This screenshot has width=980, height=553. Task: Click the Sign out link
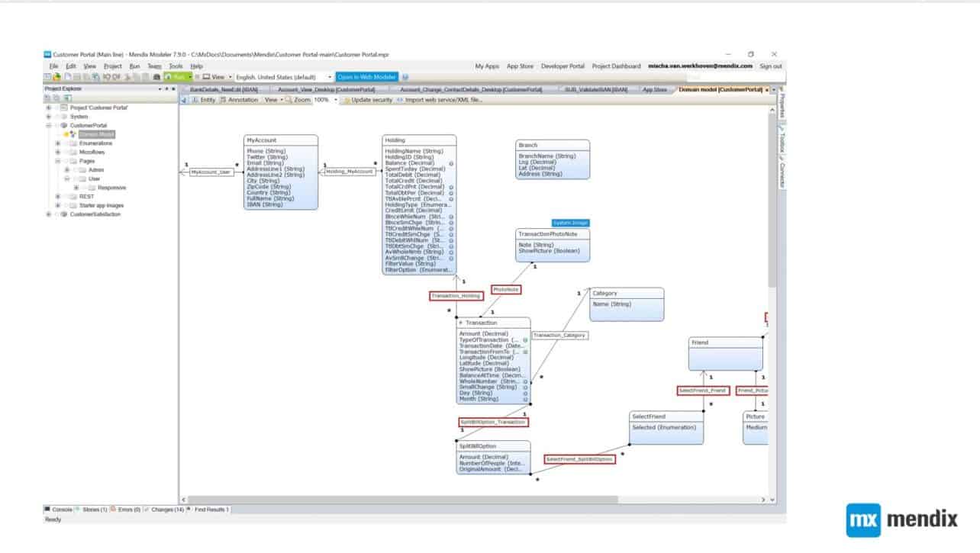coord(770,66)
